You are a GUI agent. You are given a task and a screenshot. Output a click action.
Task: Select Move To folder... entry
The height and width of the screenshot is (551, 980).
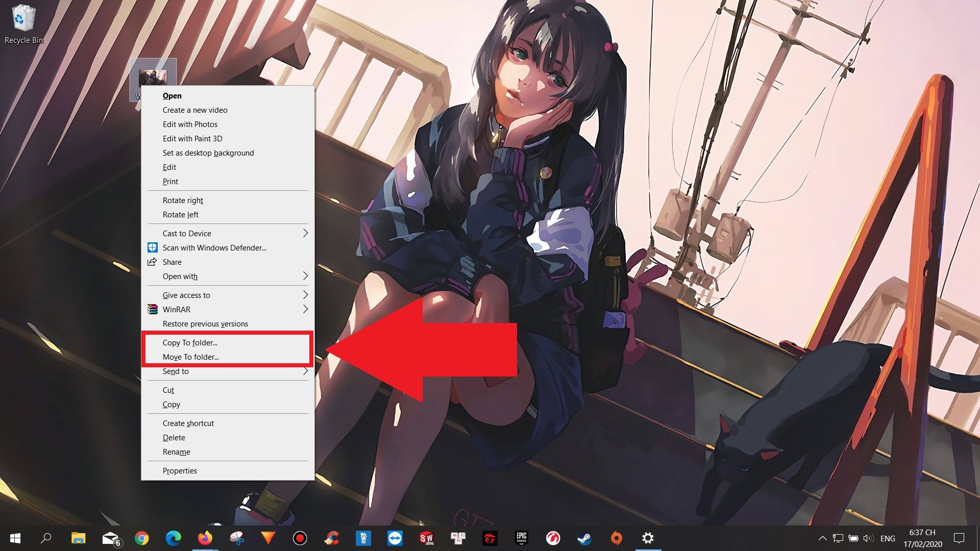pos(190,357)
